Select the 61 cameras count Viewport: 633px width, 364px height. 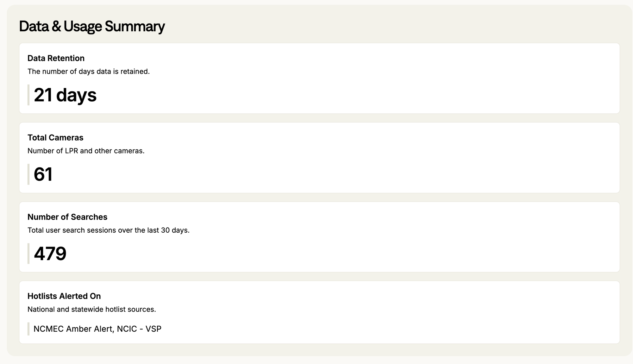pos(43,174)
